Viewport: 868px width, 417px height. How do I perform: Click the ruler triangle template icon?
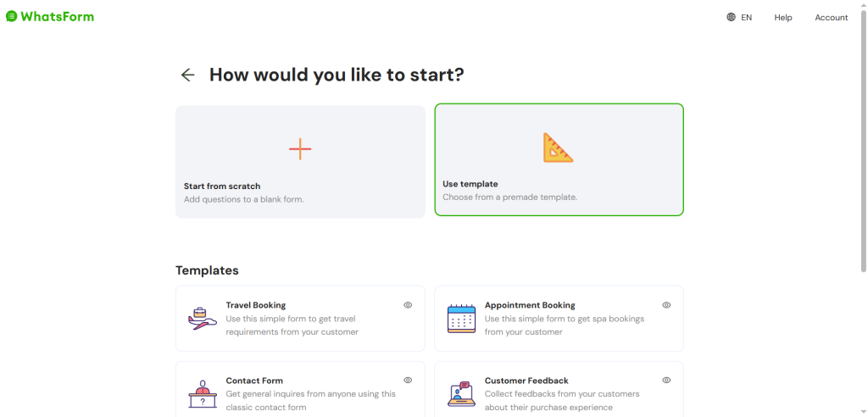(558, 147)
